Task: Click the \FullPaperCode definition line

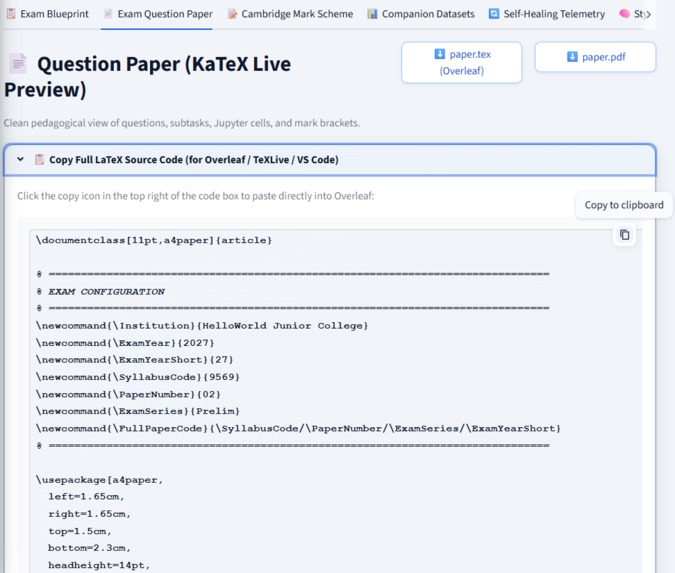Action: 299,428
